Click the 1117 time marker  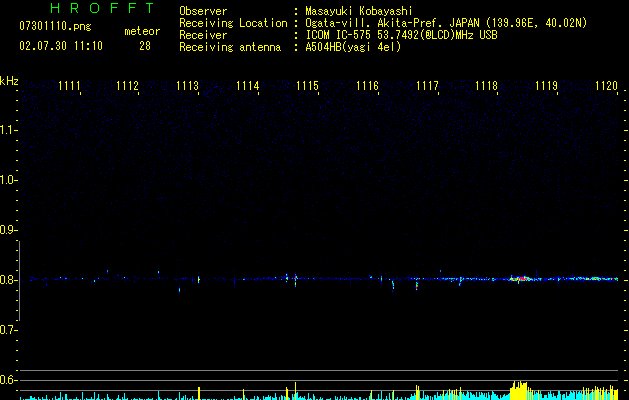pyautogui.click(x=427, y=86)
